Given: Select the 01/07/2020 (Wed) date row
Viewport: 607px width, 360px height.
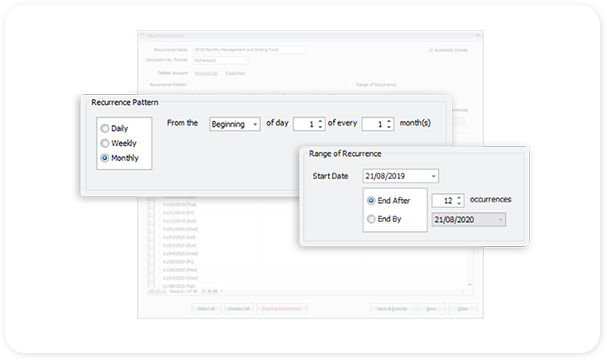Looking at the screenshot, I should (180, 278).
